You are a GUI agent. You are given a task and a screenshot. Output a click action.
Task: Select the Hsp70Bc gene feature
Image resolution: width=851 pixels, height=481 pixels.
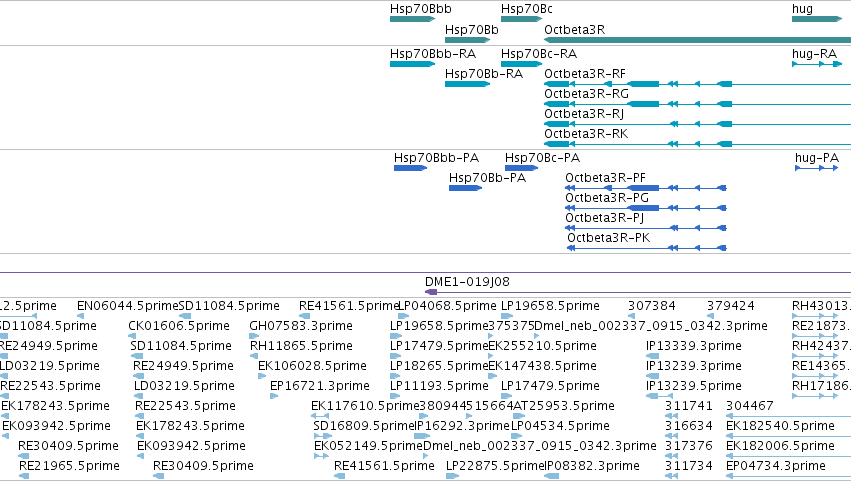click(x=521, y=19)
